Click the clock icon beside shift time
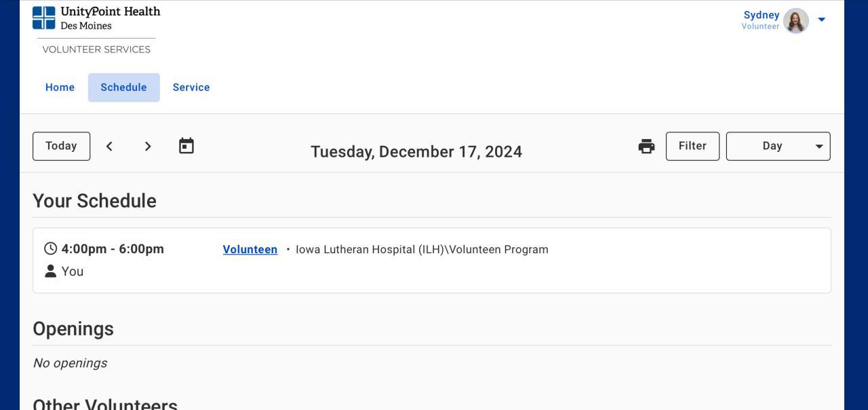This screenshot has height=410, width=868. (x=50, y=248)
